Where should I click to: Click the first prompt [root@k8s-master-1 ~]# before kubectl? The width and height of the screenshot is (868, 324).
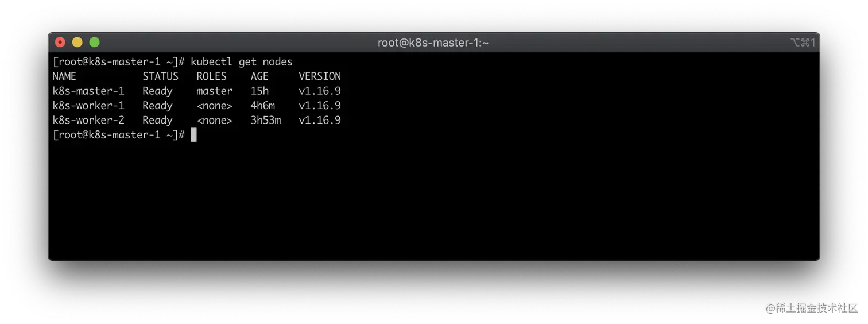click(x=118, y=62)
